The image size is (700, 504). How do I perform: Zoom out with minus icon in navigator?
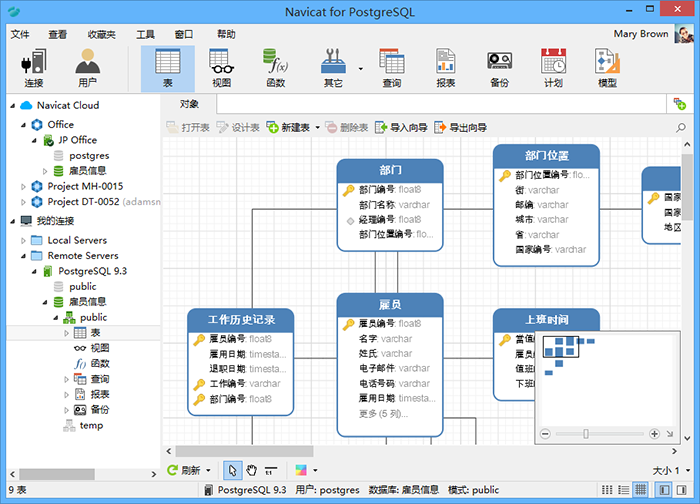[x=545, y=433]
